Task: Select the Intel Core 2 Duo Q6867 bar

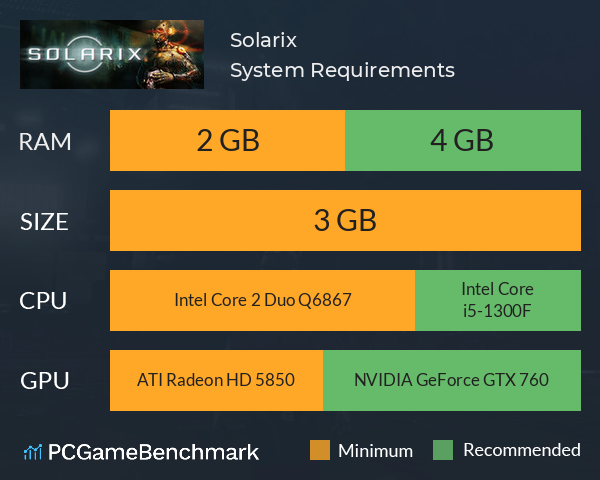Action: click(262, 300)
